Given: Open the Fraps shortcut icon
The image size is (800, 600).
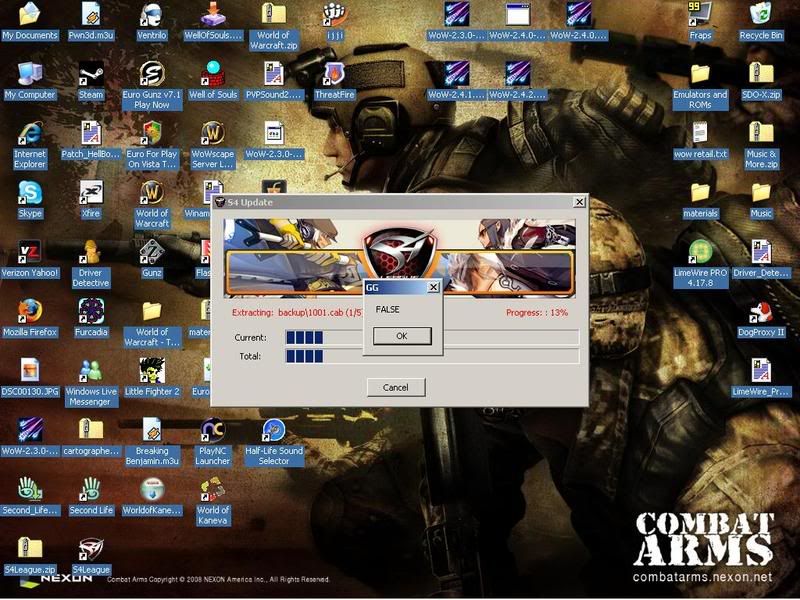Looking at the screenshot, I should tap(700, 15).
